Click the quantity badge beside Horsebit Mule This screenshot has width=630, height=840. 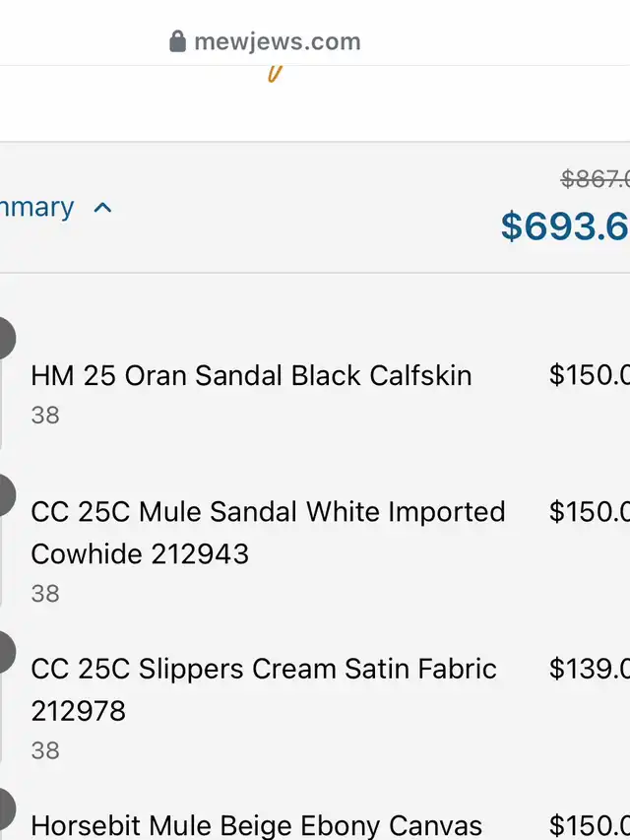pos(7,808)
